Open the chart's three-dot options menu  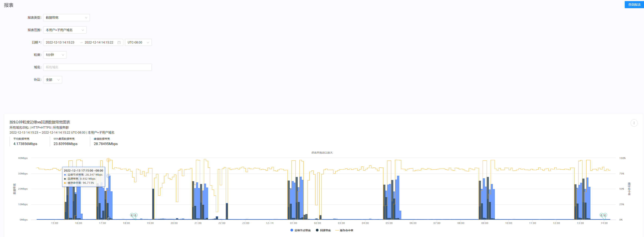point(634,123)
